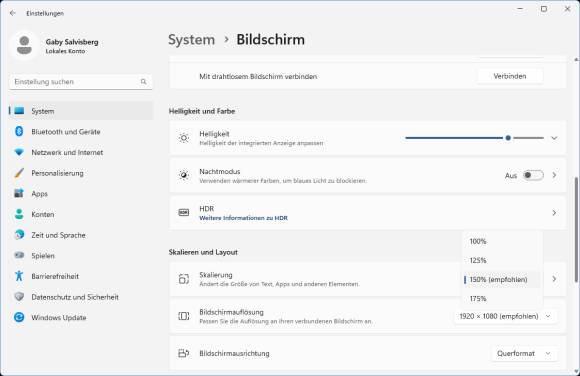Open Zeit und Sprache settings
This screenshot has height=376, width=580.
81,235
